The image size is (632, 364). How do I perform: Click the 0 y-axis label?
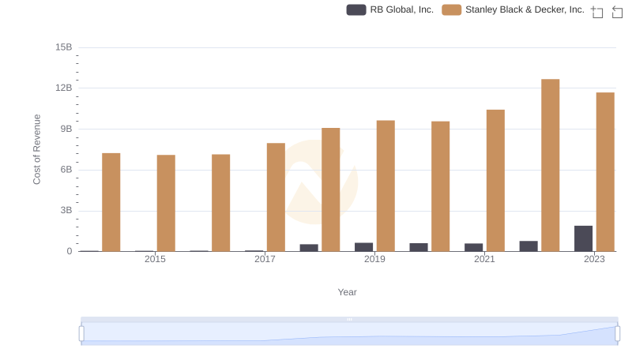point(70,251)
